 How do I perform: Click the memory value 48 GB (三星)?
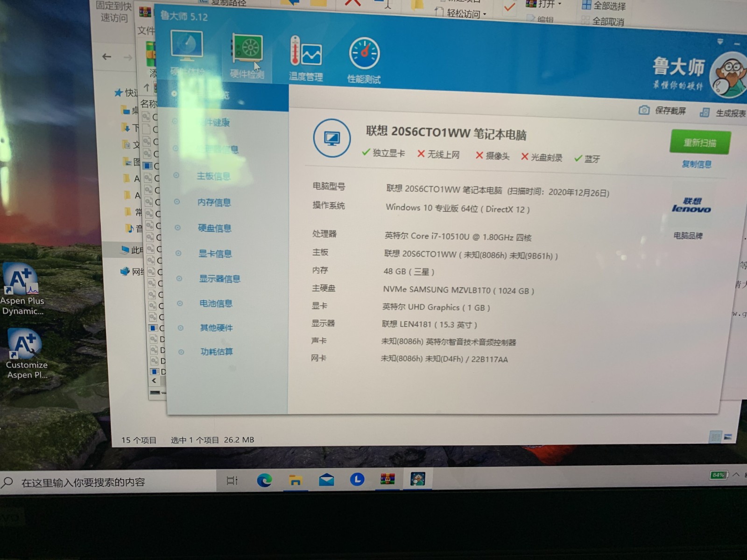(x=409, y=271)
